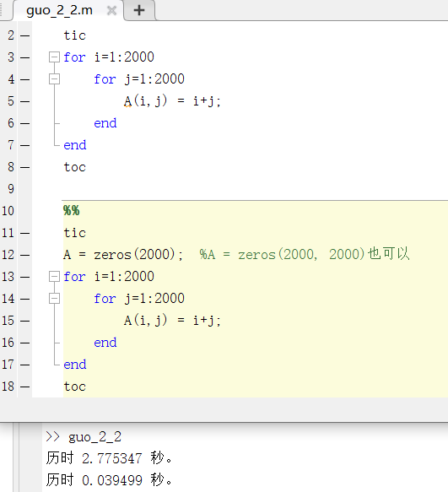Collapse the for loop on line 3
448x492 pixels.
click(54, 57)
